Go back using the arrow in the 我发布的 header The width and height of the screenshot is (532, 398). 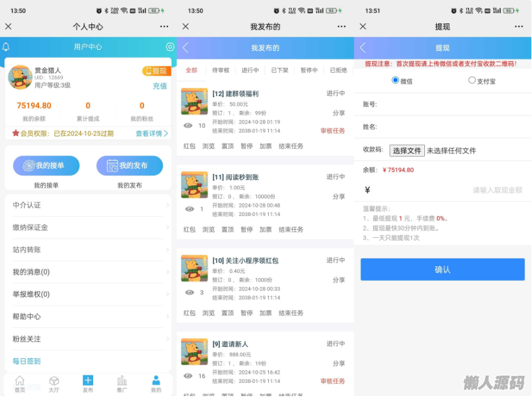[185, 48]
